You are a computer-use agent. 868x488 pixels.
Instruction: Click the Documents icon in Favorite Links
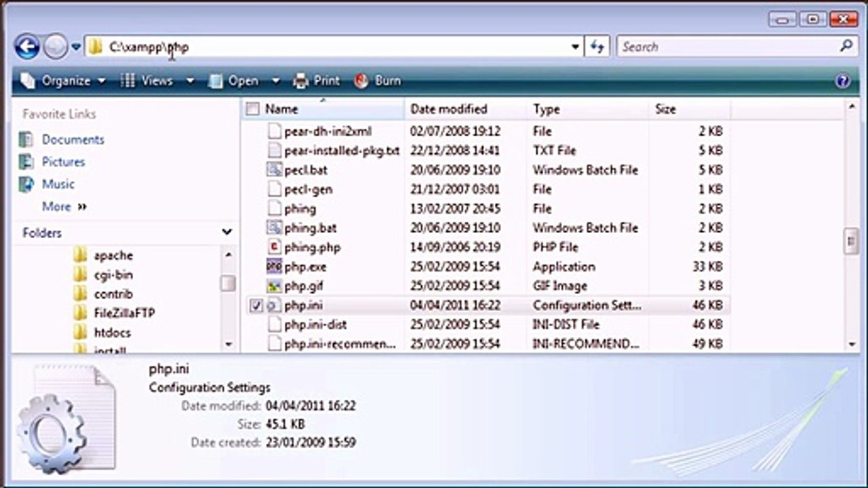(x=26, y=140)
